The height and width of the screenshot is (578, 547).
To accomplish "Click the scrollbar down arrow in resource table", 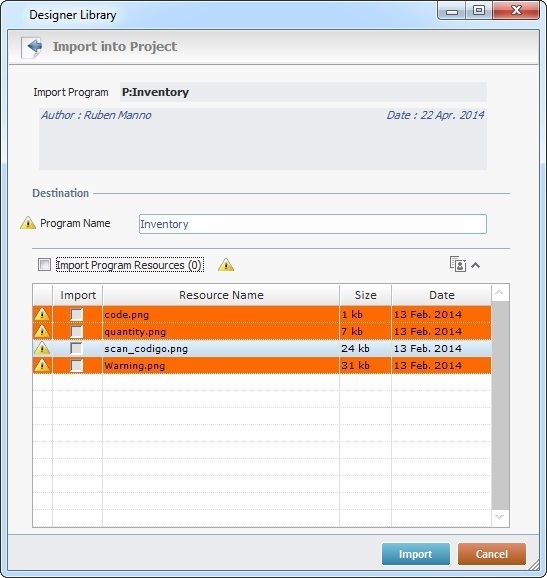I will click(x=500, y=518).
